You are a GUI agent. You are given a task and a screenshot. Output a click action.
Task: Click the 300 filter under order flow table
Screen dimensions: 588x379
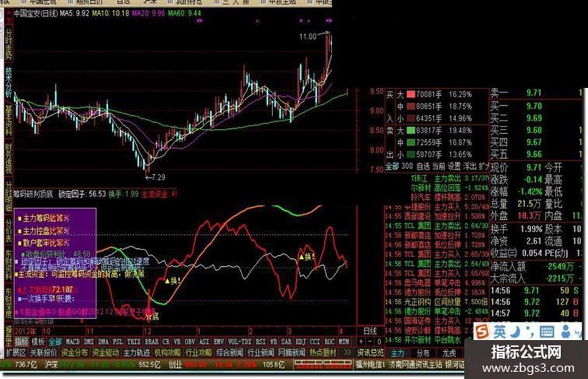(407, 166)
